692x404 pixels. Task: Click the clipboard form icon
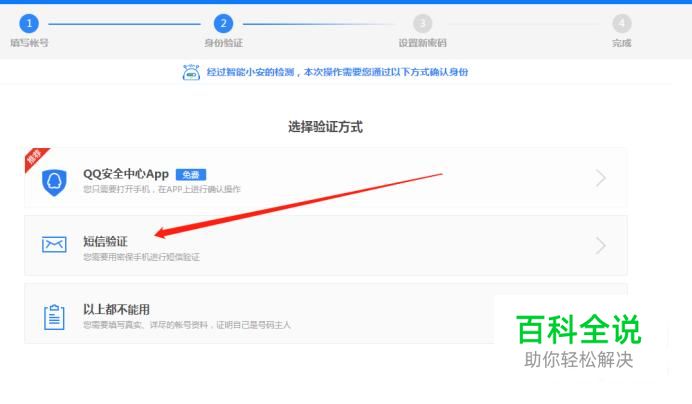[x=54, y=317]
